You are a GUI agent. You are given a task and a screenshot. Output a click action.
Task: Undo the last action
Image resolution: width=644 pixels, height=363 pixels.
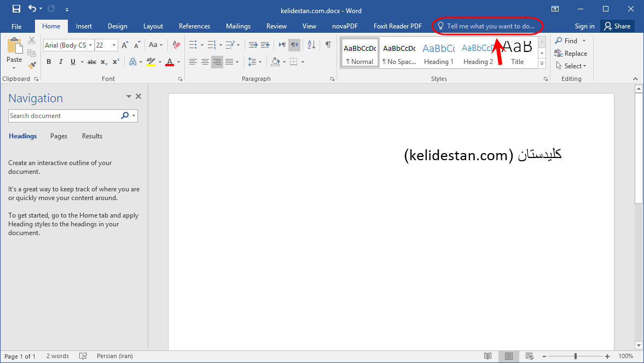point(32,9)
